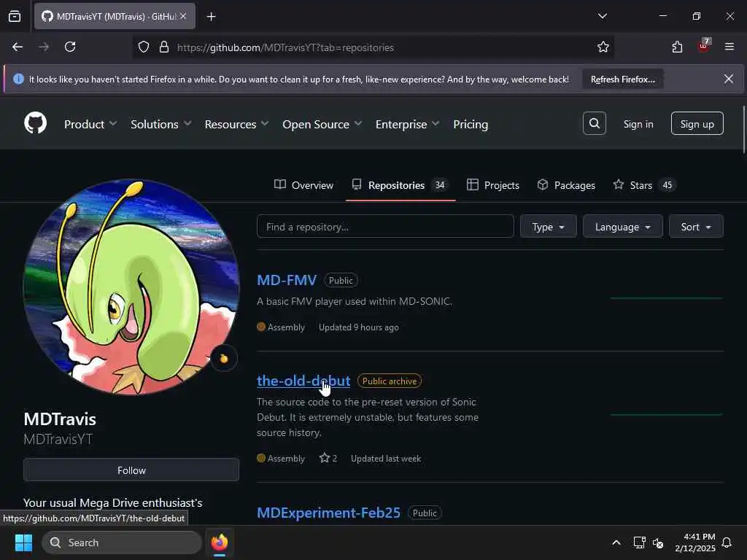The height and width of the screenshot is (560, 747).
Task: Open the list all tabs chevron
Action: (602, 16)
